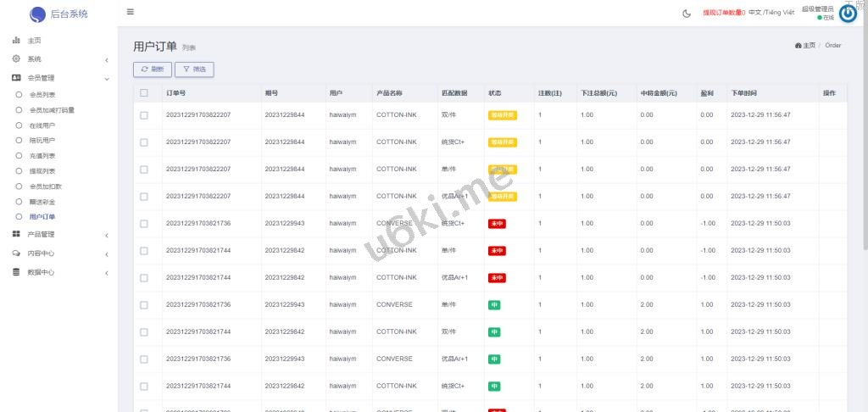Image resolution: width=868 pixels, height=412 pixels.
Task: Collapse the 会员管理 menu section
Action: 106,78
